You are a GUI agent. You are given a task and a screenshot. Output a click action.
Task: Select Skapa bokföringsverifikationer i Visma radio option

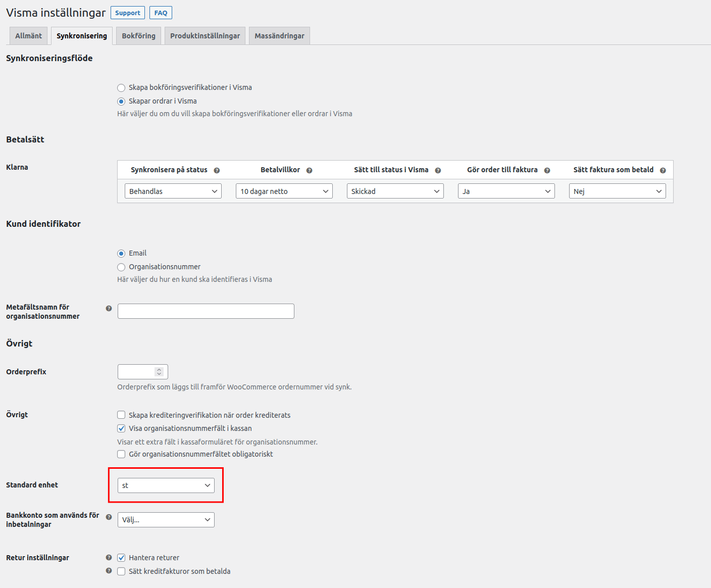pos(121,88)
